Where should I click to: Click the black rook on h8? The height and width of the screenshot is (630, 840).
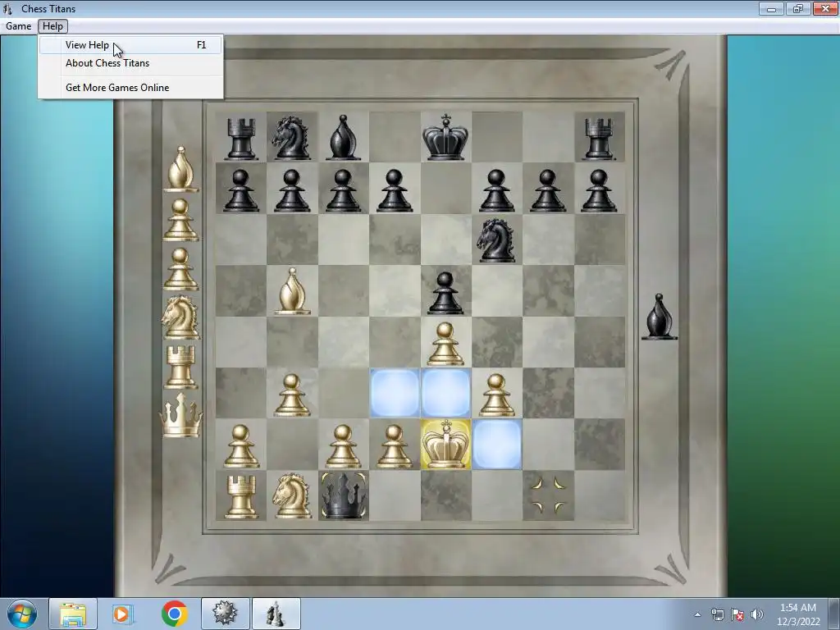coord(599,139)
